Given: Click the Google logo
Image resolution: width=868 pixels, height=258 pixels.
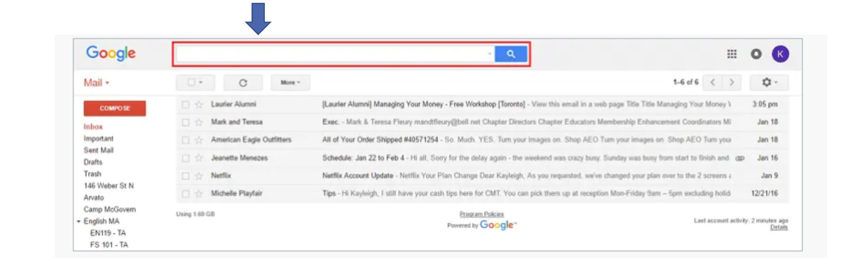Looking at the screenshot, I should tap(111, 53).
